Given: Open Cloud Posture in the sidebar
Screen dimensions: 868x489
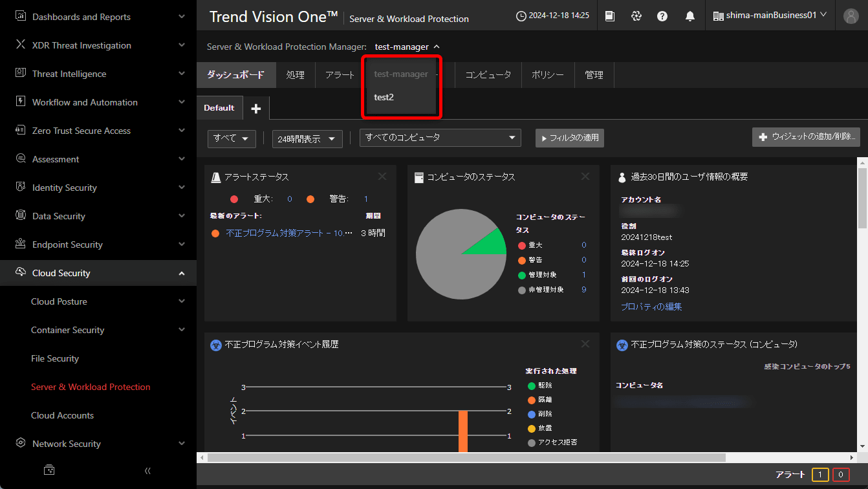Looking at the screenshot, I should click(x=59, y=301).
